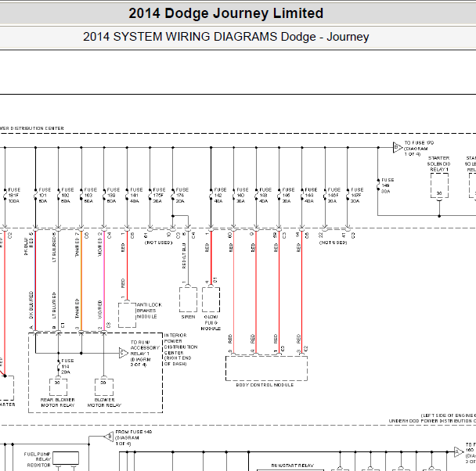Click the BODY CONTROL MODULE label
The width and height of the screenshot is (476, 471).
265,385
